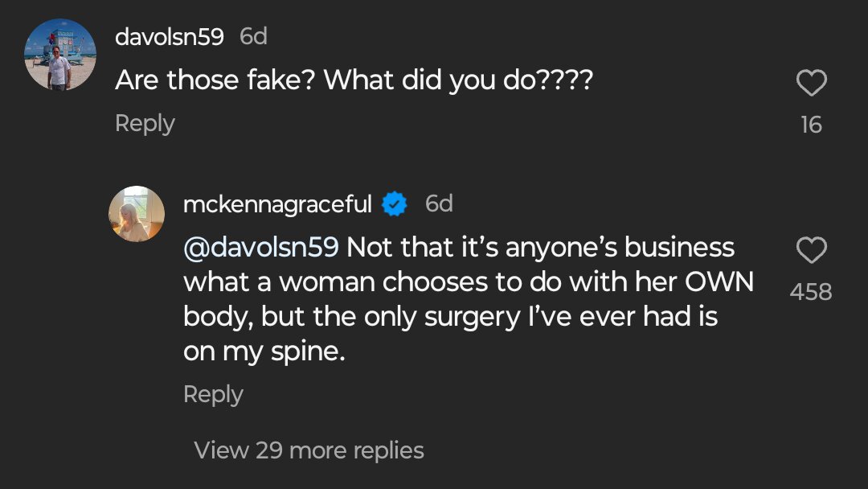868x489 pixels.
Task: Open mckennagraceful's profile avatar
Action: [x=136, y=214]
